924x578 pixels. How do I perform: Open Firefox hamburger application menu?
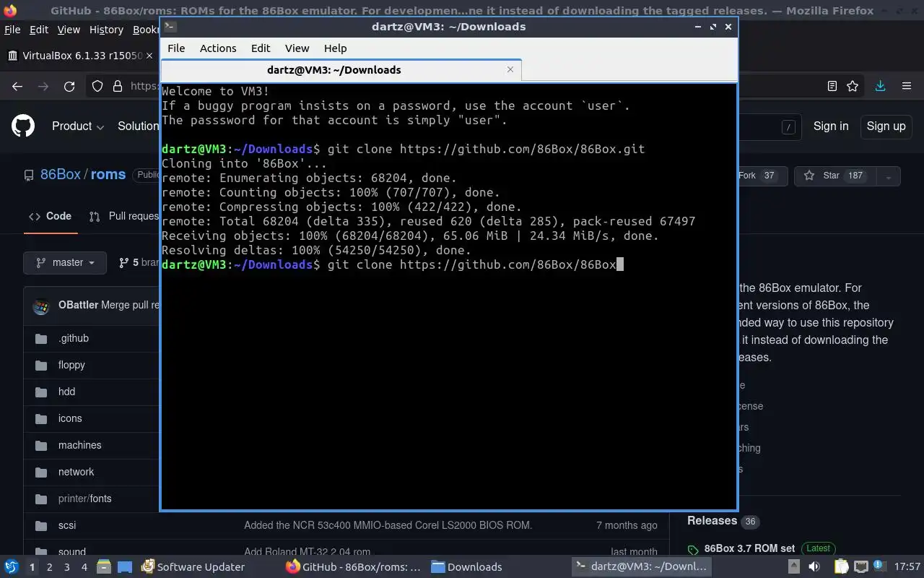pos(907,86)
